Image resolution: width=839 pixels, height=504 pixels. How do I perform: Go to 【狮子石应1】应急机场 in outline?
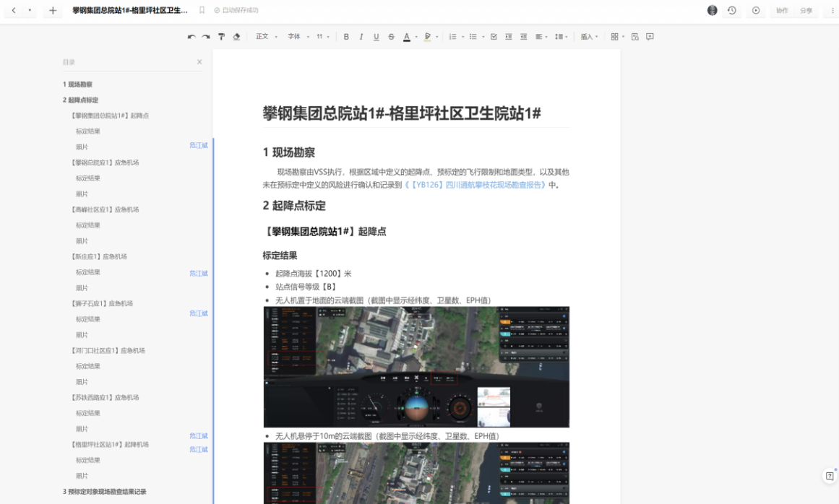pos(102,303)
